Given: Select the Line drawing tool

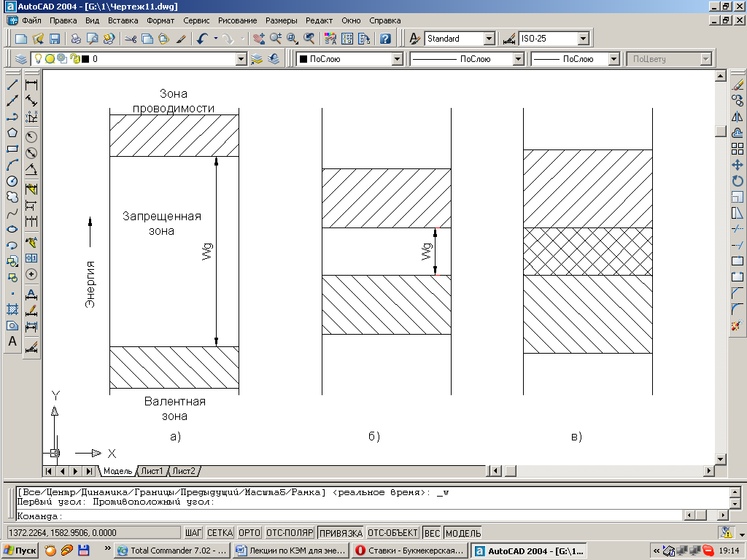Looking at the screenshot, I should pos(12,85).
